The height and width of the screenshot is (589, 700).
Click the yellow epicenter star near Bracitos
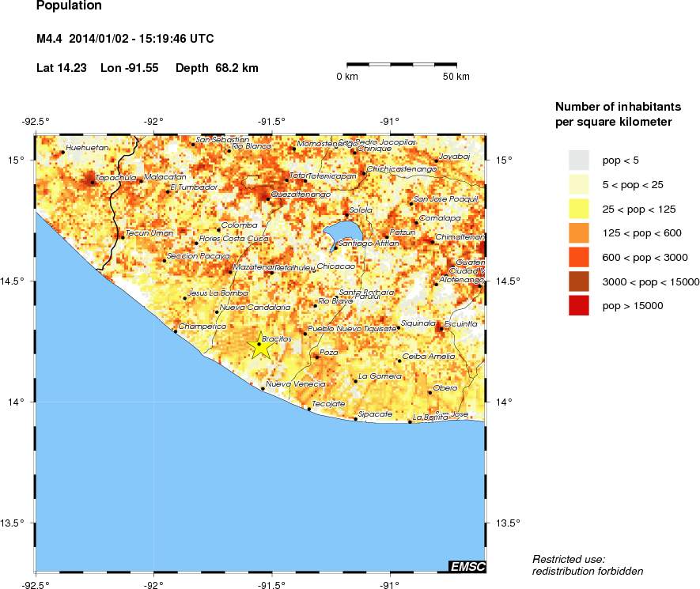pos(259,345)
